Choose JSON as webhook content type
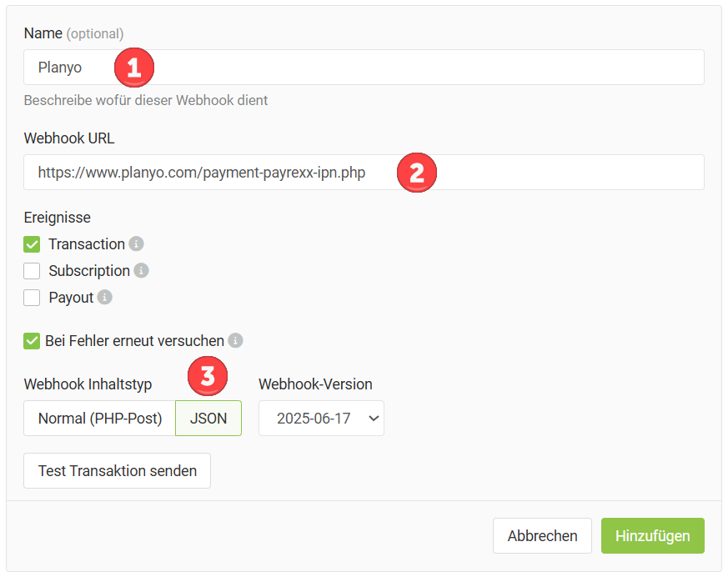The image size is (728, 577). 208,419
